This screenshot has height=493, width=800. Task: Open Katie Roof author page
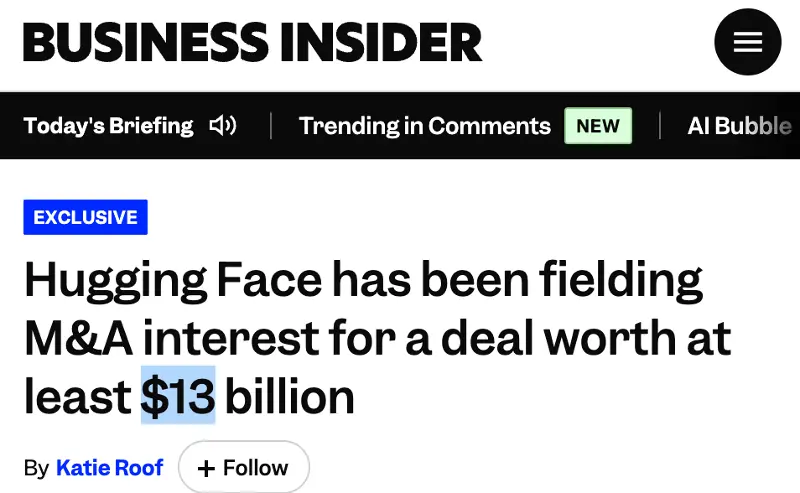click(x=110, y=467)
